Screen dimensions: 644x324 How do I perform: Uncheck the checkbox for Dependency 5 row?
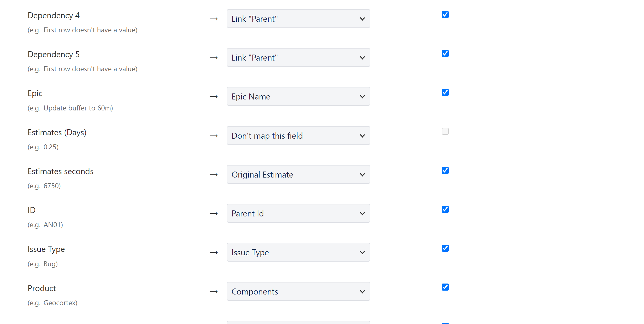click(x=445, y=54)
